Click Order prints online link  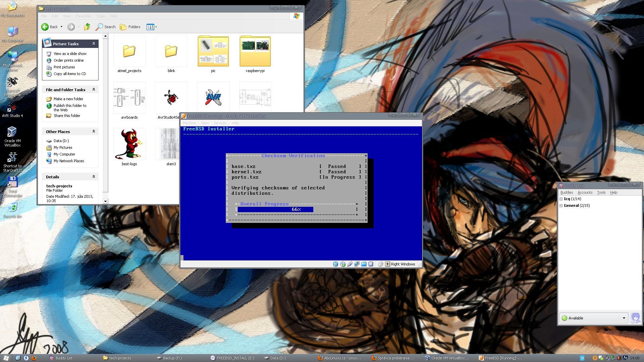coord(68,60)
